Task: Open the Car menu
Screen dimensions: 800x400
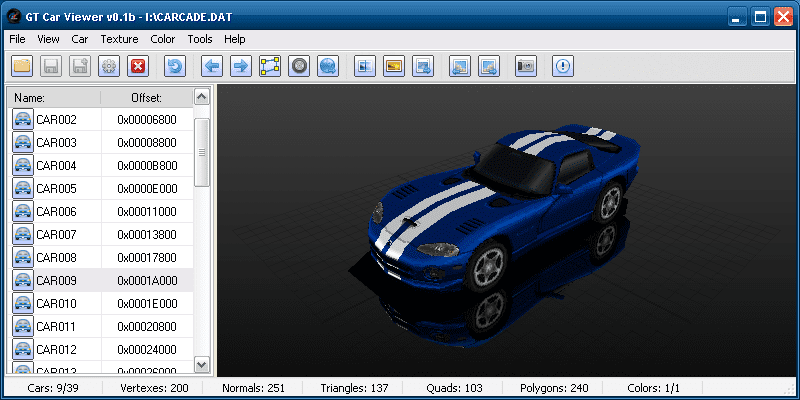Action: [x=80, y=39]
